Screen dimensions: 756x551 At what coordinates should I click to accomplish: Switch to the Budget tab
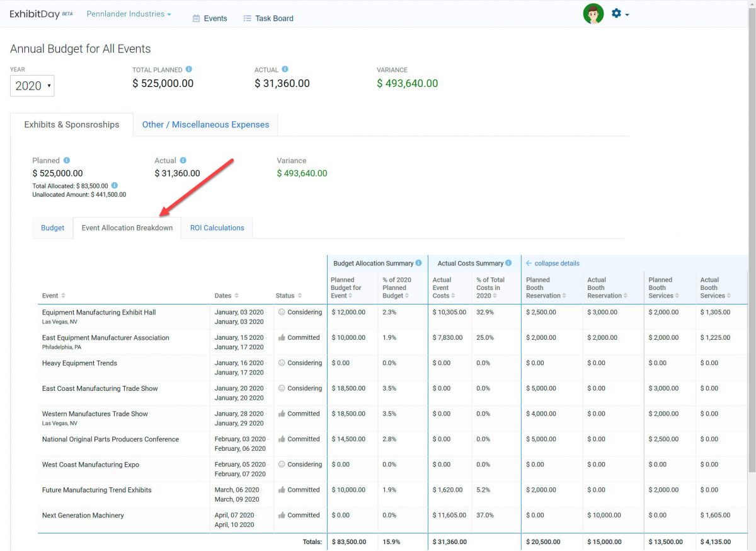(52, 228)
